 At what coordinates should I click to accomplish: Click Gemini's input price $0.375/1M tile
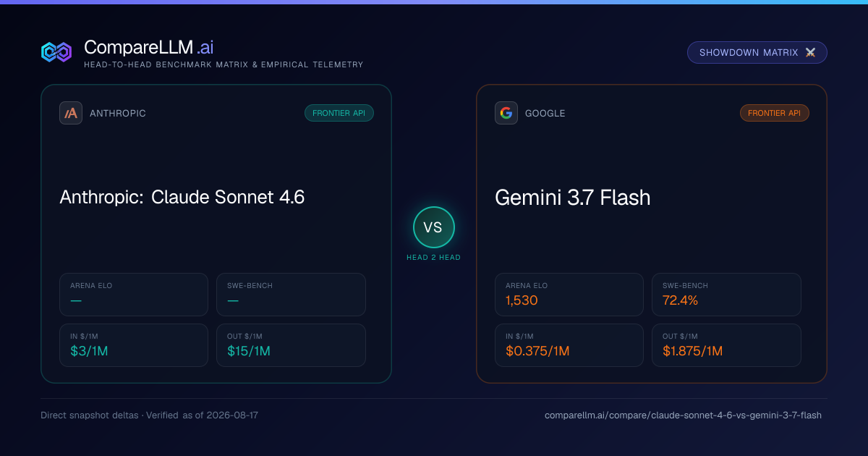[x=569, y=345]
